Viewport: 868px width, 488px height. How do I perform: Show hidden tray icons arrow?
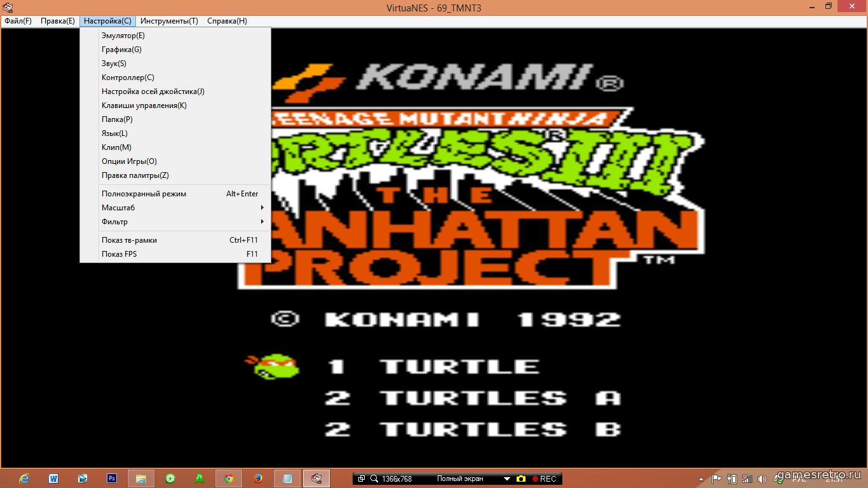(702, 478)
